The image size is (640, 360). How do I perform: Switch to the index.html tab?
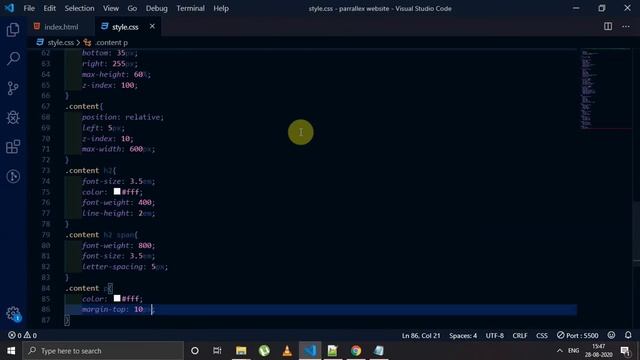[61, 27]
